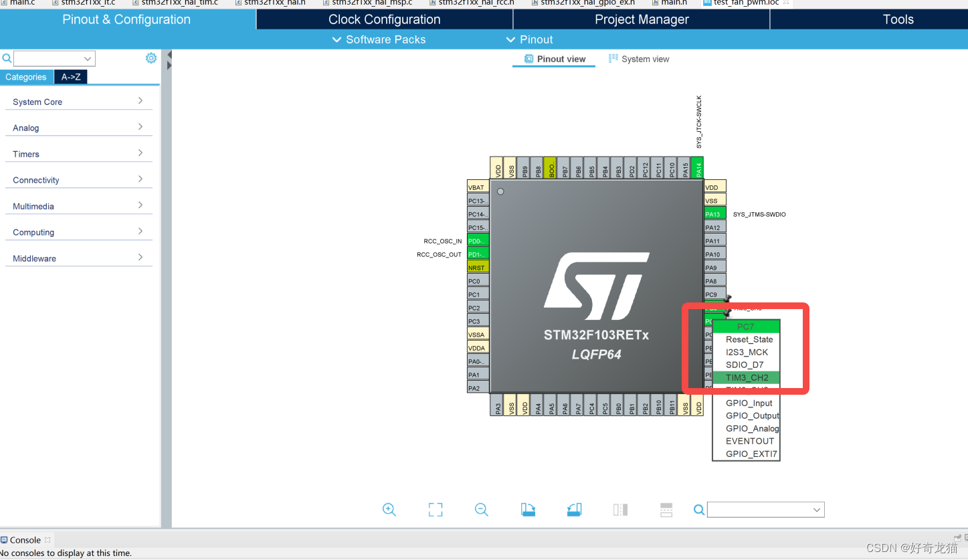Click the search magnifier in the left panel
Viewport: 968px width, 560px height.
pyautogui.click(x=7, y=58)
